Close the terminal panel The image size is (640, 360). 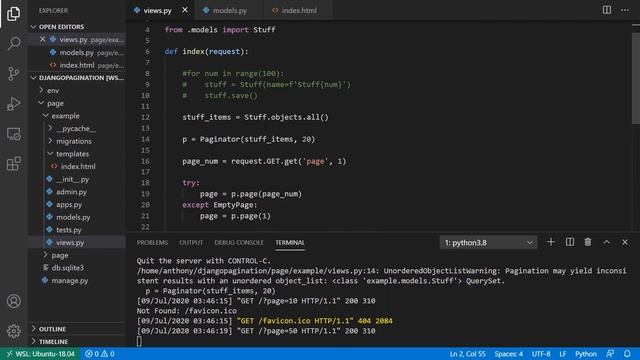[625, 242]
